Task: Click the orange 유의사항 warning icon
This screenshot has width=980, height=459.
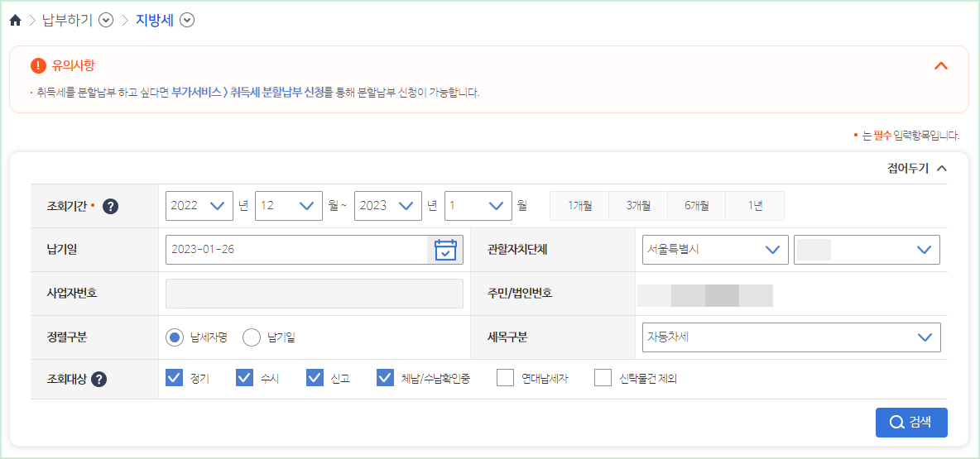Action: tap(38, 65)
